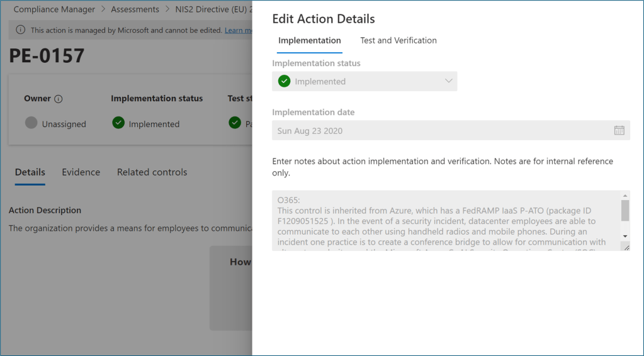
Task: Click the gray Unassigned owner avatar
Action: [31, 123]
